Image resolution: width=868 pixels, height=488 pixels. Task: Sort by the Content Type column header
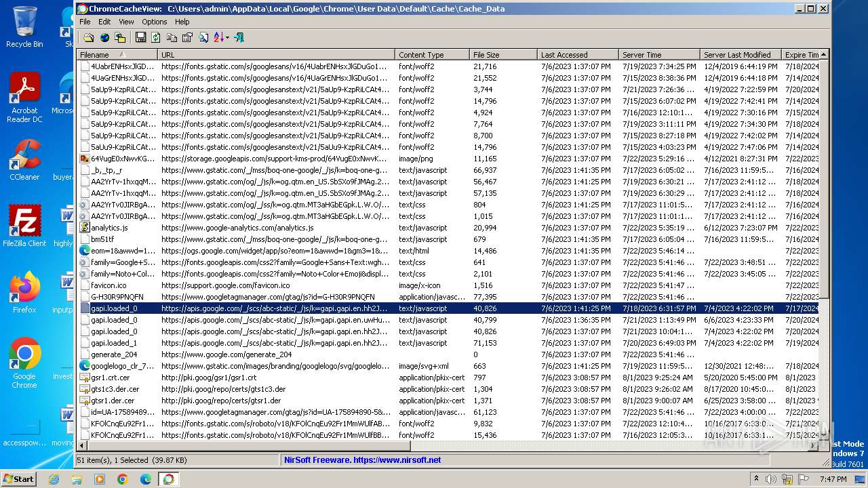432,55
